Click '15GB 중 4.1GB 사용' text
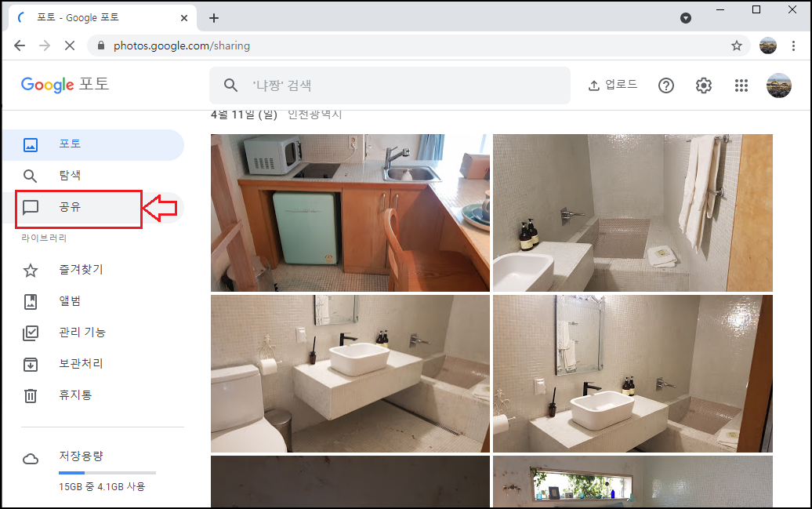812x509 pixels. (102, 487)
